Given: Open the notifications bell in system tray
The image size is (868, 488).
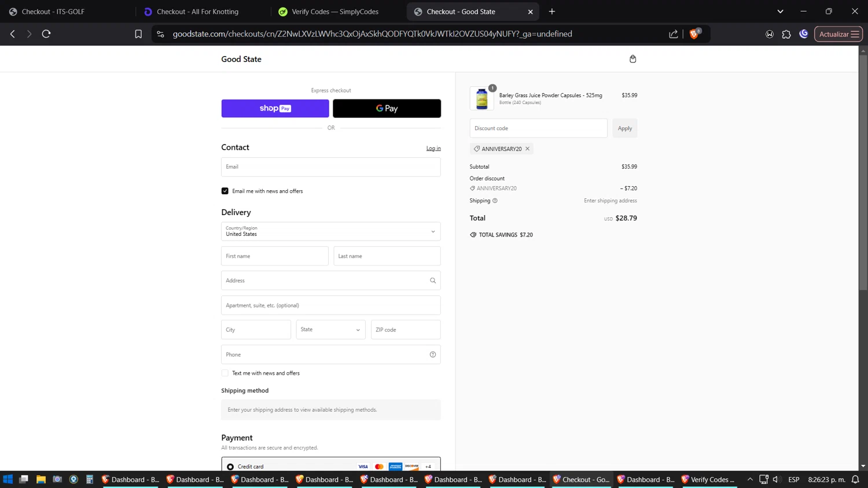Looking at the screenshot, I should 855,479.
